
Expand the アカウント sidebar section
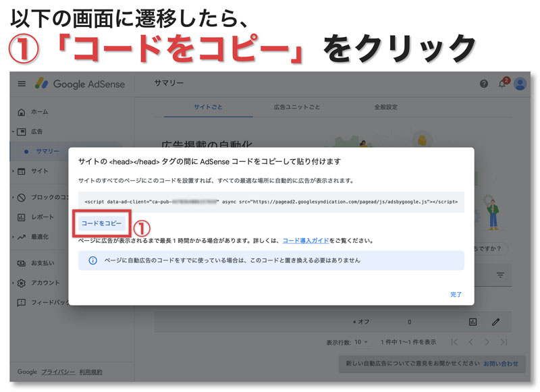click(x=13, y=283)
